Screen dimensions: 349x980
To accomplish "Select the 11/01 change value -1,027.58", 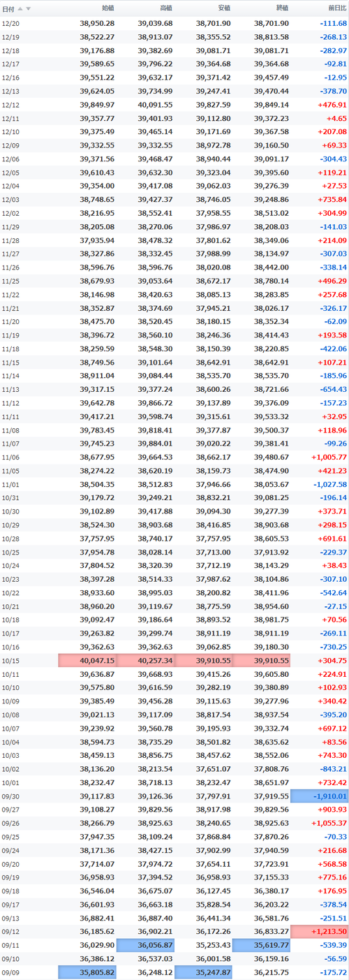I will pyautogui.click(x=327, y=484).
